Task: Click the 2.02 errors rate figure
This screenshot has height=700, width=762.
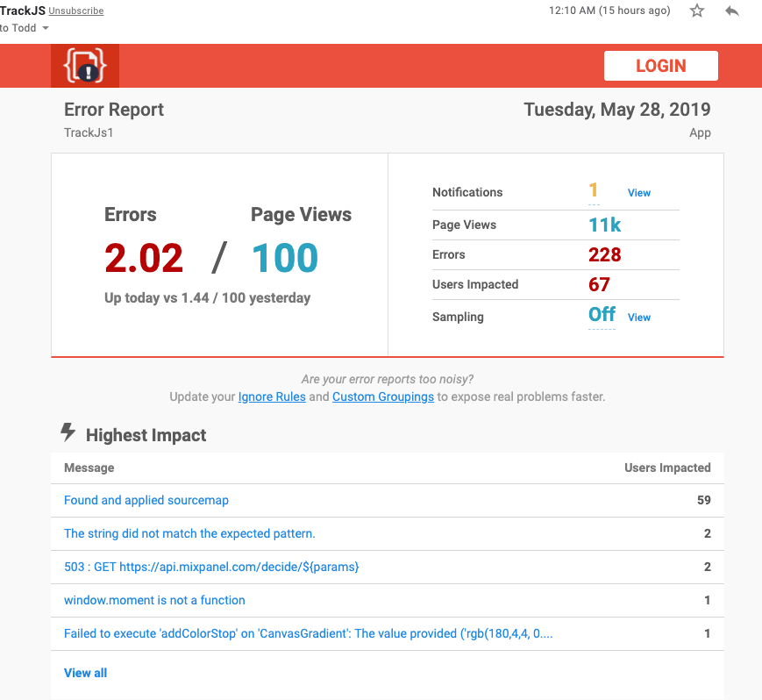Action: pyautogui.click(x=144, y=258)
